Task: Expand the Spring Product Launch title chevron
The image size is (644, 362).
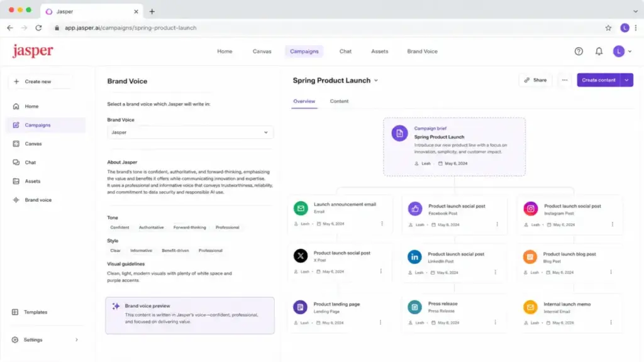Action: point(376,80)
